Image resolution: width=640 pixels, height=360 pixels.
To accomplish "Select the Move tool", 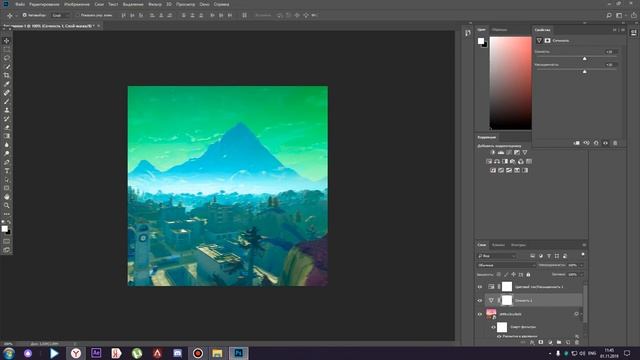I will (7, 41).
